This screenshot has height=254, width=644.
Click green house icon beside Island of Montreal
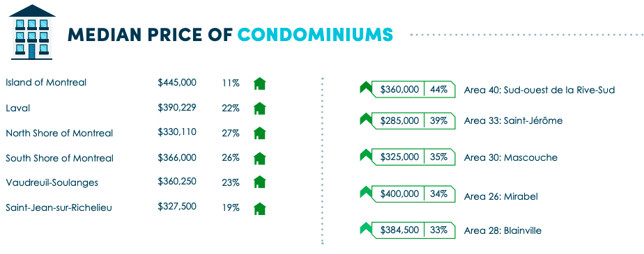pyautogui.click(x=259, y=84)
